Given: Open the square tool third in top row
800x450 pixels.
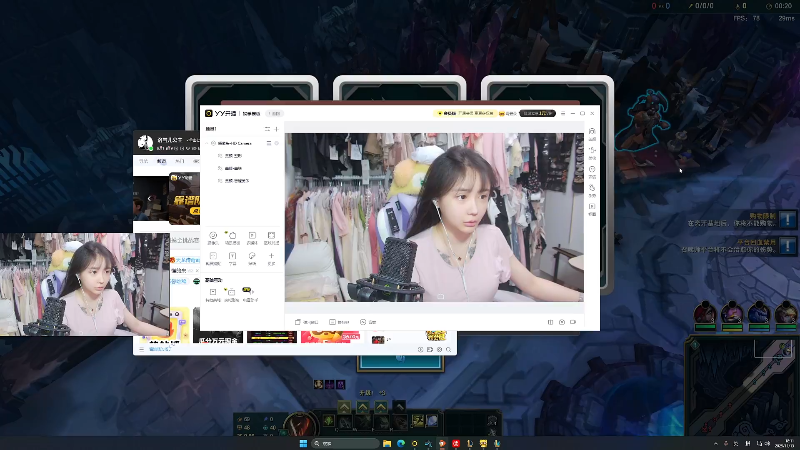Looking at the screenshot, I should pyautogui.click(x=252, y=237).
